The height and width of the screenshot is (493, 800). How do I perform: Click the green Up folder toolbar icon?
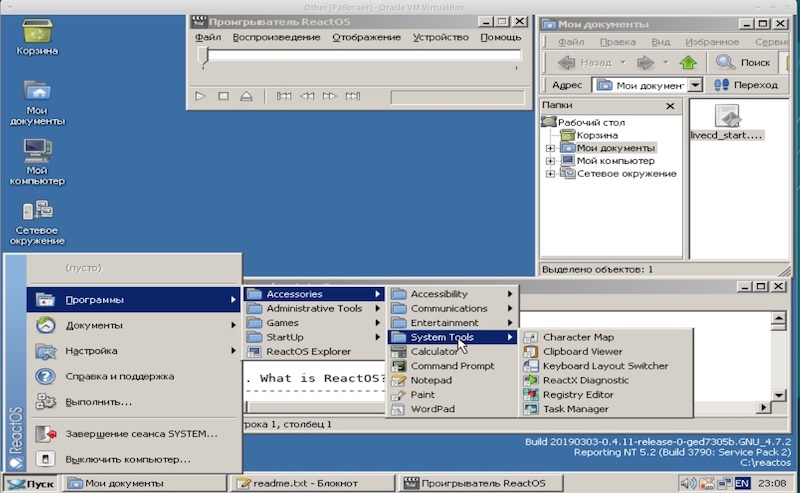(x=688, y=62)
